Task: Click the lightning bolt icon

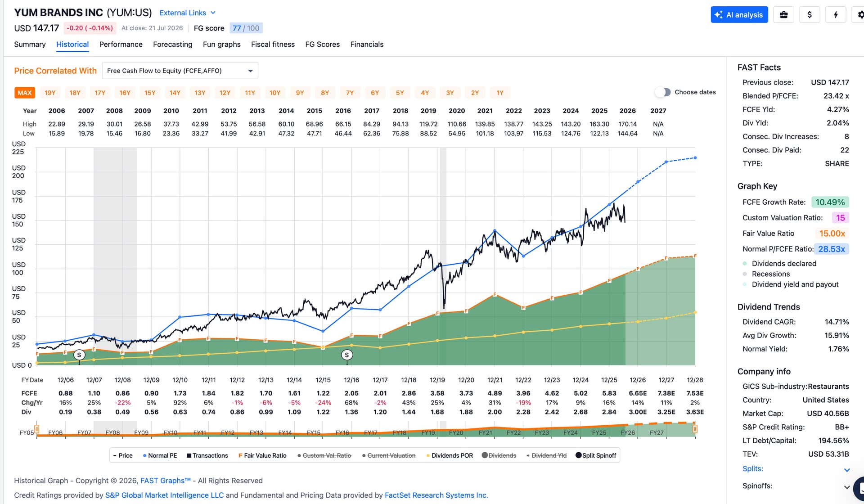Action: tap(836, 15)
